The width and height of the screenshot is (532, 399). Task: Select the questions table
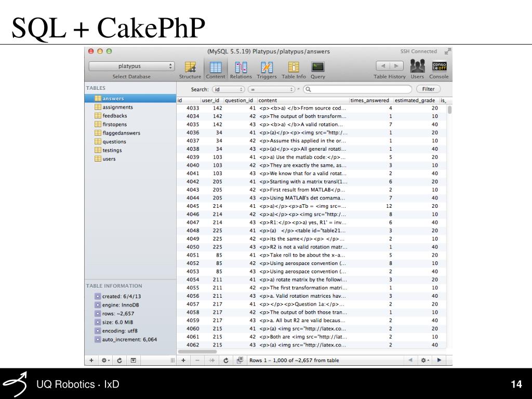pos(130,141)
